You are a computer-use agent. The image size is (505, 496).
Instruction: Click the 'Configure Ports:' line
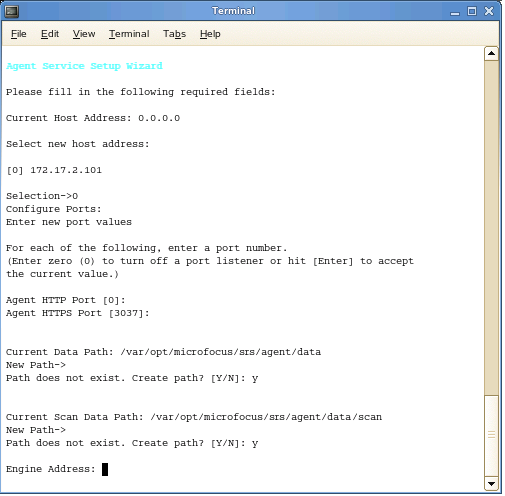(x=54, y=209)
